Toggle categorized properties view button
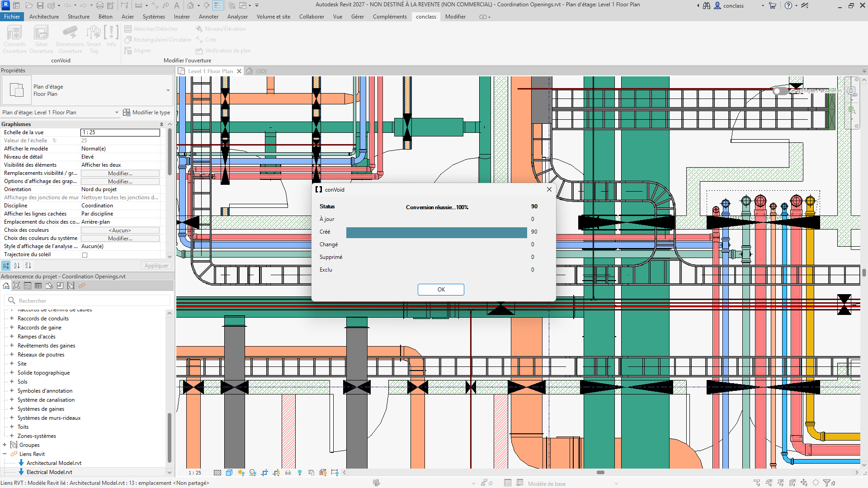This screenshot has height=488, width=868. tap(6, 266)
